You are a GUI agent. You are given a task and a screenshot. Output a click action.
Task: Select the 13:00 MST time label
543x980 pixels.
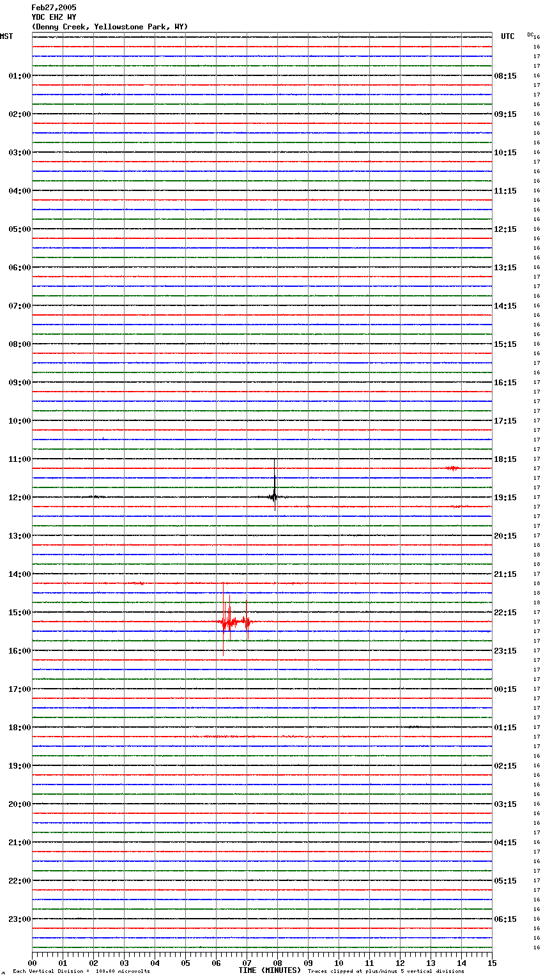(x=20, y=536)
